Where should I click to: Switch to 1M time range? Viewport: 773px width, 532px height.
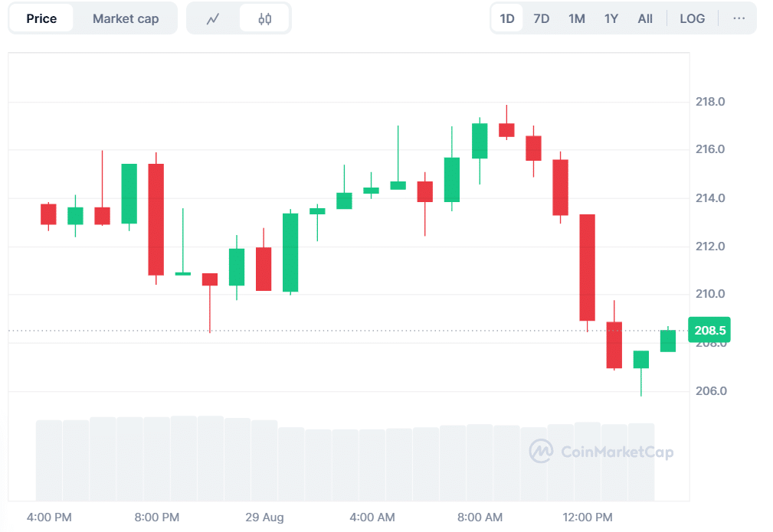(577, 18)
